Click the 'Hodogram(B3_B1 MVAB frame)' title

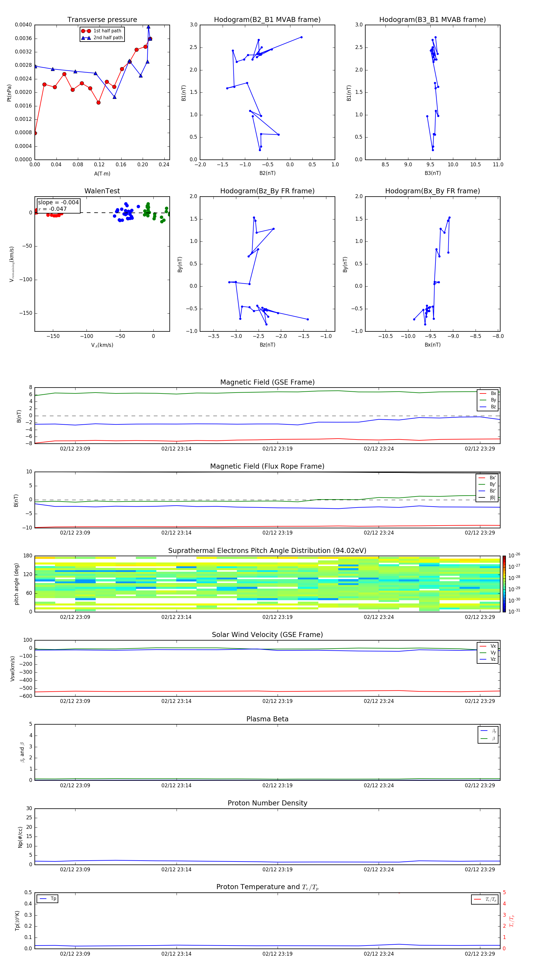pos(432,20)
